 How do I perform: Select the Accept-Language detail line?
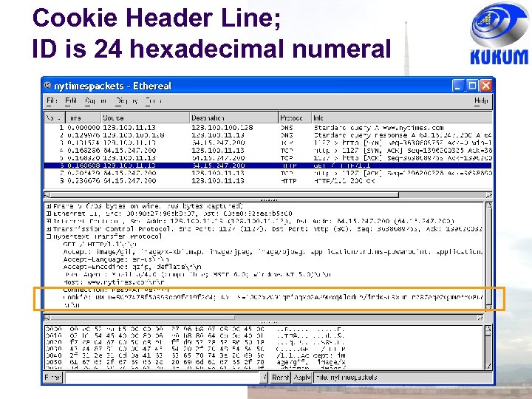tap(116, 259)
